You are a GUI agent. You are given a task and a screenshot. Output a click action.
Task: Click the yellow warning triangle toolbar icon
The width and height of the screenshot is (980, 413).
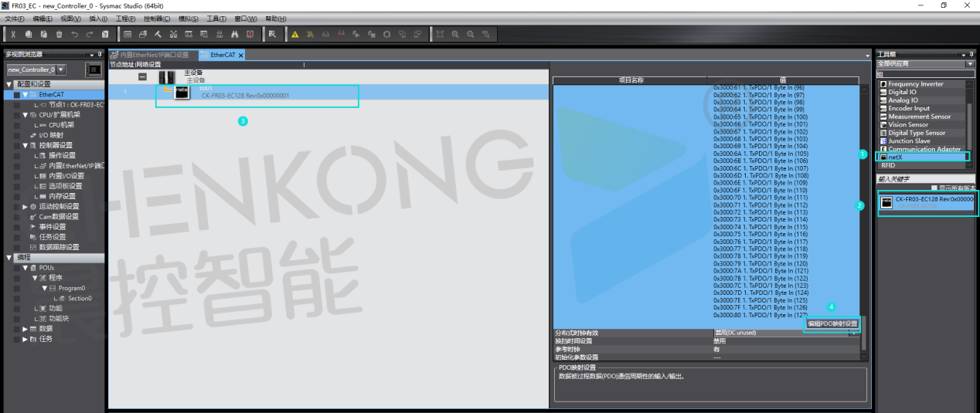(x=294, y=34)
